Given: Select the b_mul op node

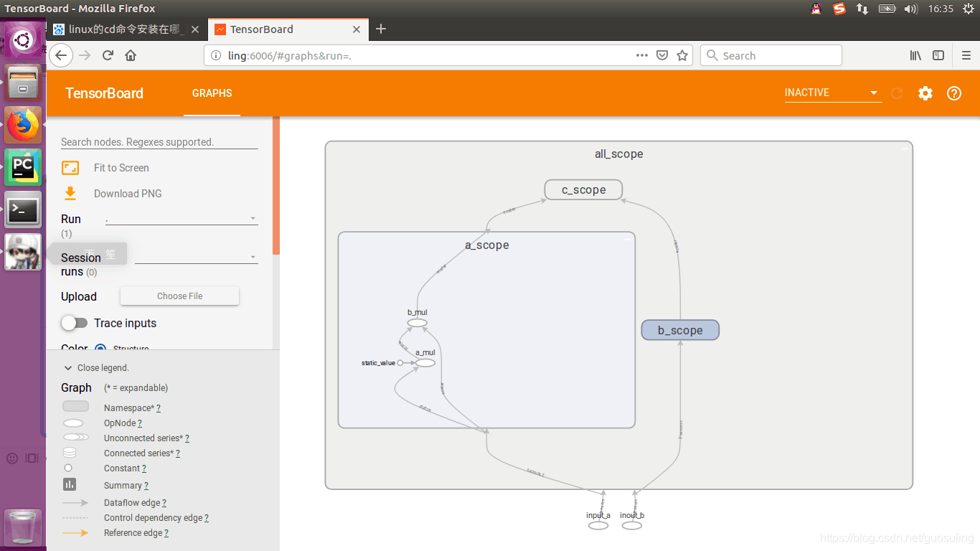Looking at the screenshot, I should (x=418, y=323).
